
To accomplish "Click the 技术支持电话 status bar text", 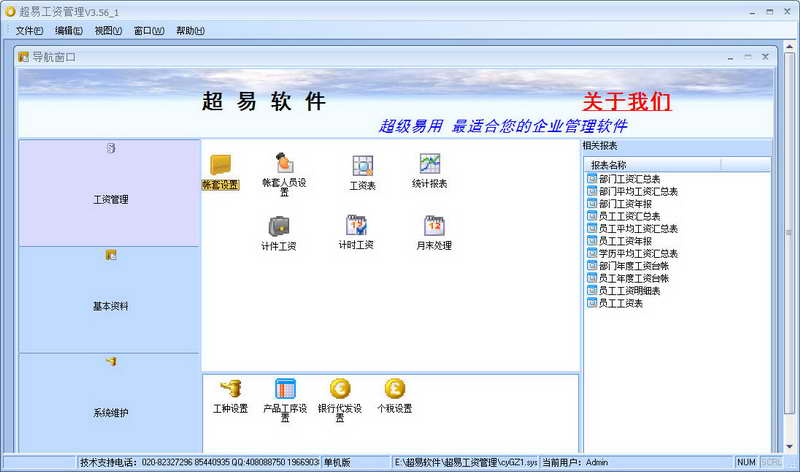I will coord(199,462).
